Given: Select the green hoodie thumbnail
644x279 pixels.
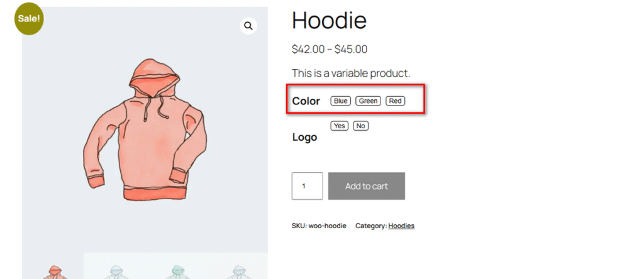Looking at the screenshot, I should pos(178,271).
